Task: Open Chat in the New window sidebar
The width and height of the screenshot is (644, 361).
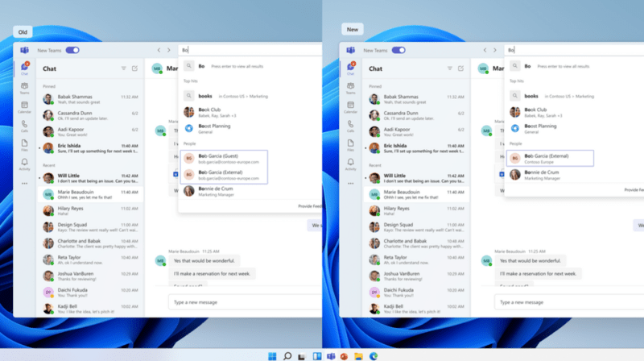Action: (x=351, y=68)
